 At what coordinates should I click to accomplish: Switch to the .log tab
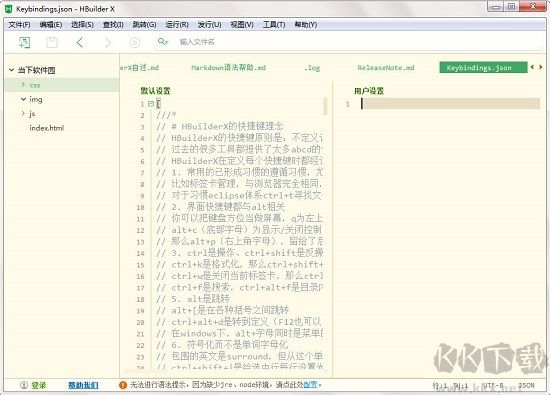tap(312, 68)
